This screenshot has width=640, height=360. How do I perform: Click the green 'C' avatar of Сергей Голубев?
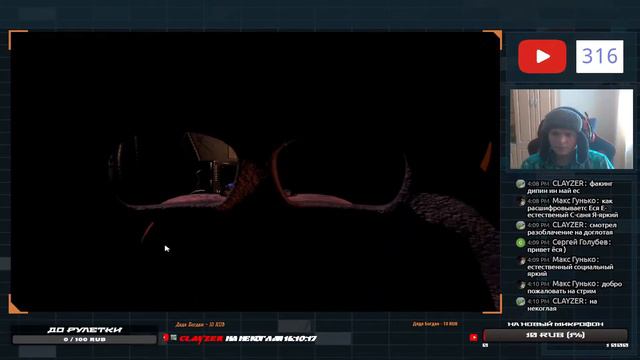coord(520,243)
